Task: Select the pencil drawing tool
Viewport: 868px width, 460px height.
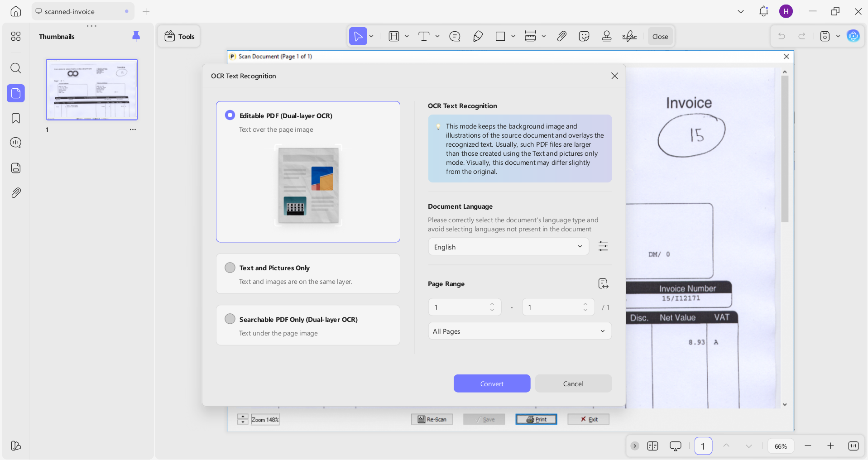Action: coord(478,36)
